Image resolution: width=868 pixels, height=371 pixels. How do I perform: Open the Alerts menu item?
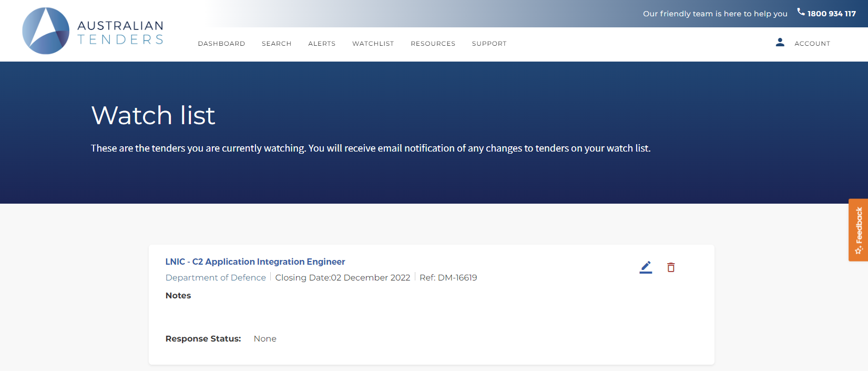tap(322, 44)
